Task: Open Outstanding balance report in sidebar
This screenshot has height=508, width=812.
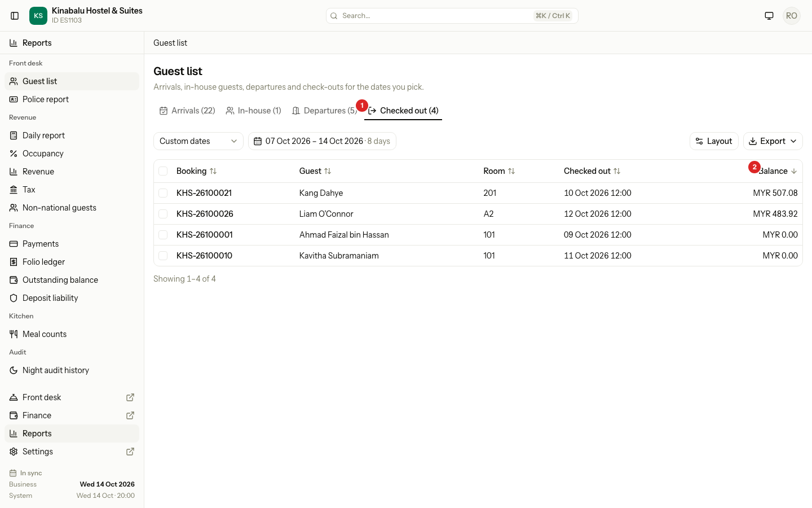Action: click(x=72, y=280)
